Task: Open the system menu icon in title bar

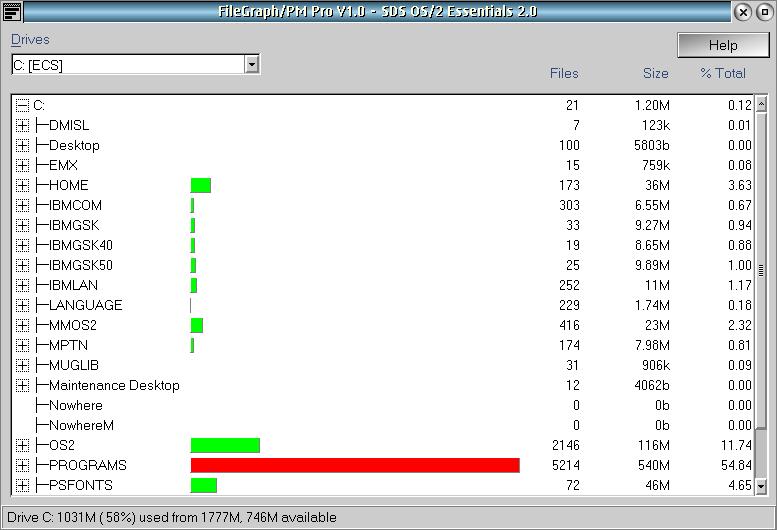Action: pyautogui.click(x=12, y=11)
